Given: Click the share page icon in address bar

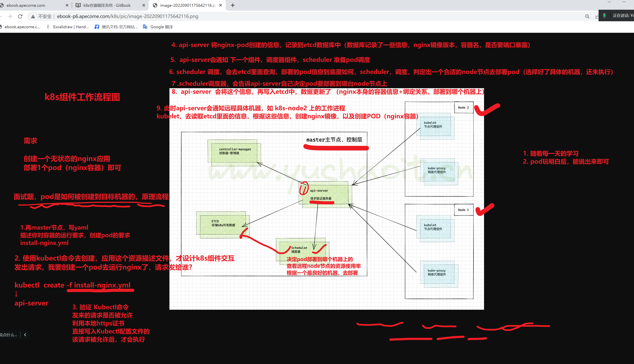Looking at the screenshot, I should pos(597,17).
